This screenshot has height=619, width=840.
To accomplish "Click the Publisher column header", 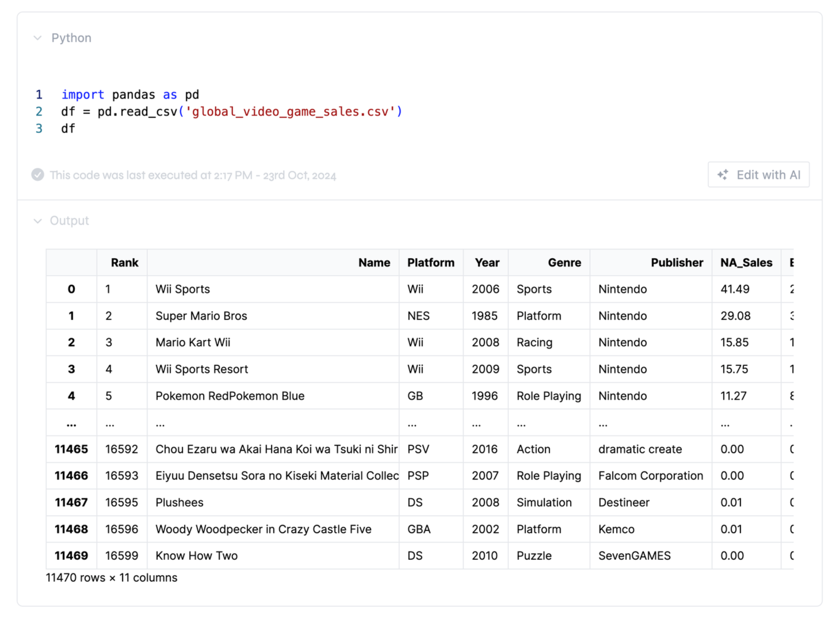I will coord(677,262).
